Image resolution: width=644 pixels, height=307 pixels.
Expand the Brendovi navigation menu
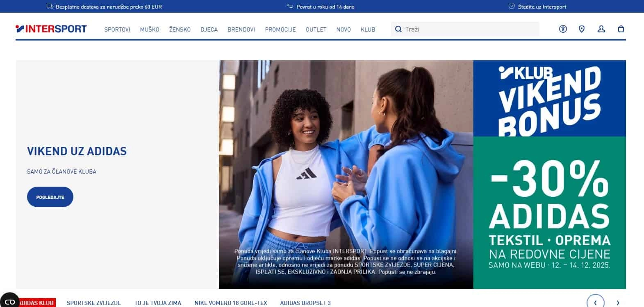tap(241, 29)
